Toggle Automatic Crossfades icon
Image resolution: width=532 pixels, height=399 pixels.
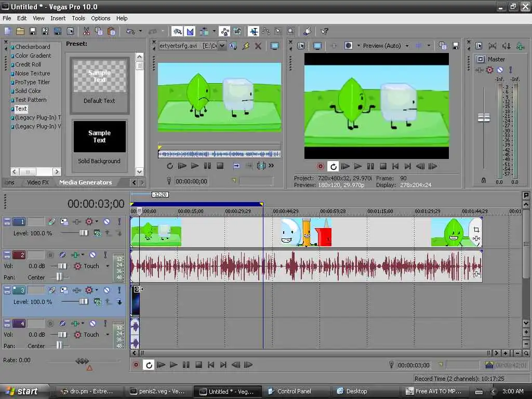[x=190, y=32]
